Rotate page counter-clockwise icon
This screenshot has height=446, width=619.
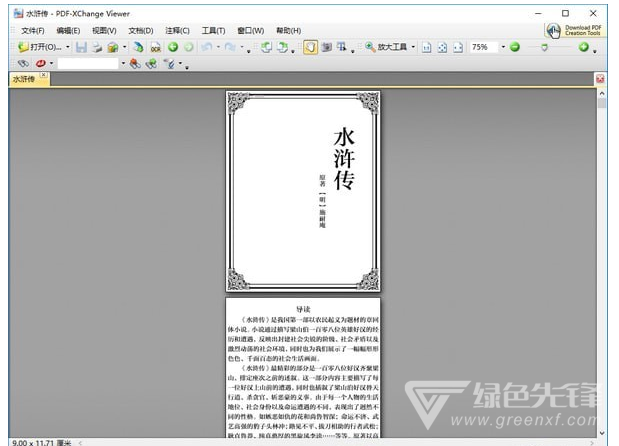266,47
